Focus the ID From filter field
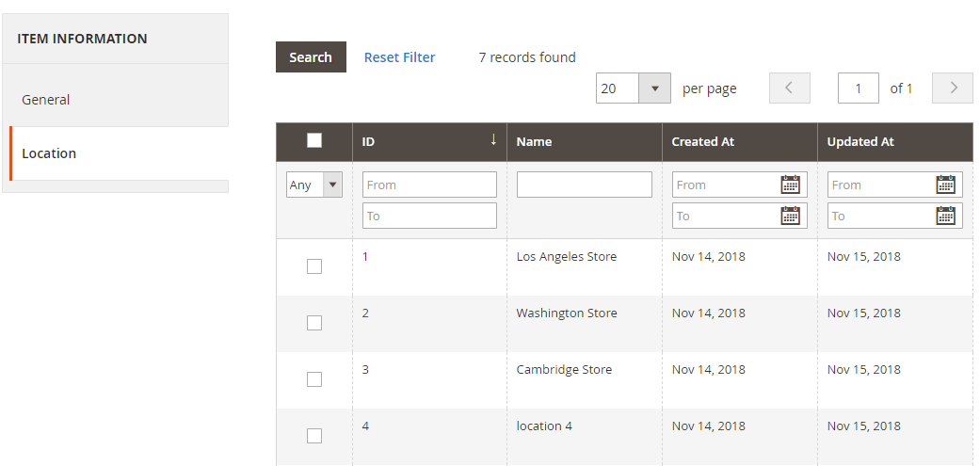 429,185
